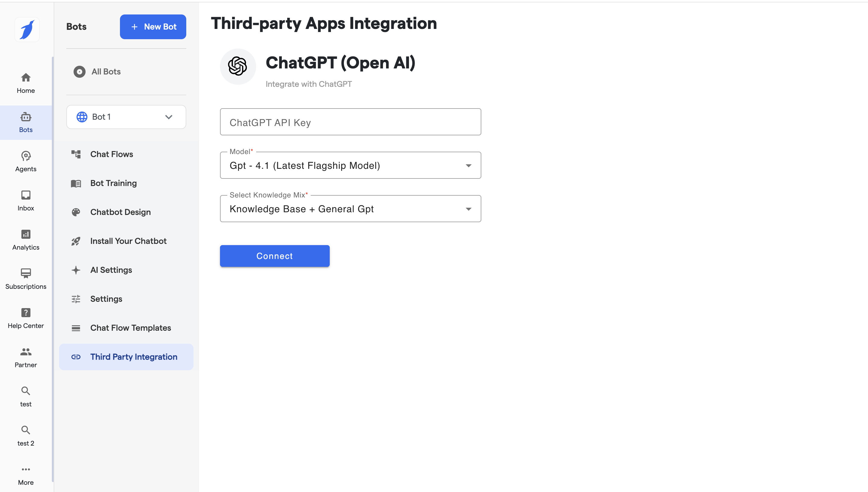
Task: Click the Home icon in sidebar
Action: (26, 77)
